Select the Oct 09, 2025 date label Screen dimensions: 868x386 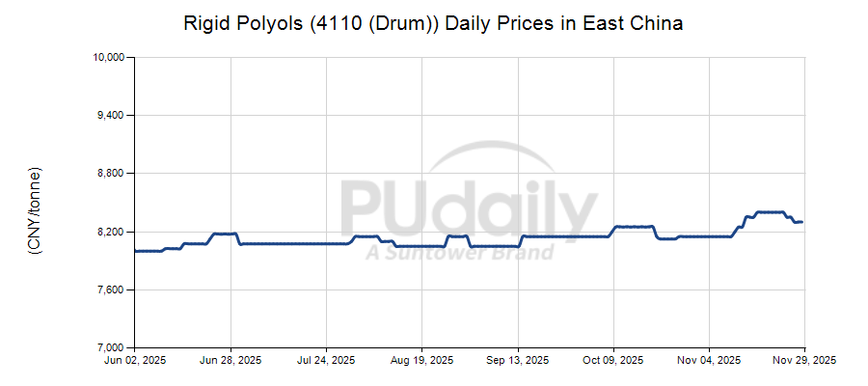[x=613, y=361]
